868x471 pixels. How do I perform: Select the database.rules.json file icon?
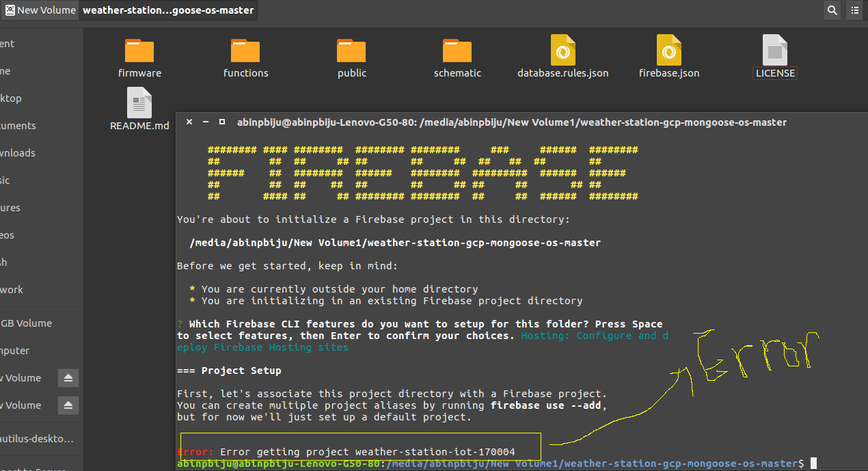(563, 50)
